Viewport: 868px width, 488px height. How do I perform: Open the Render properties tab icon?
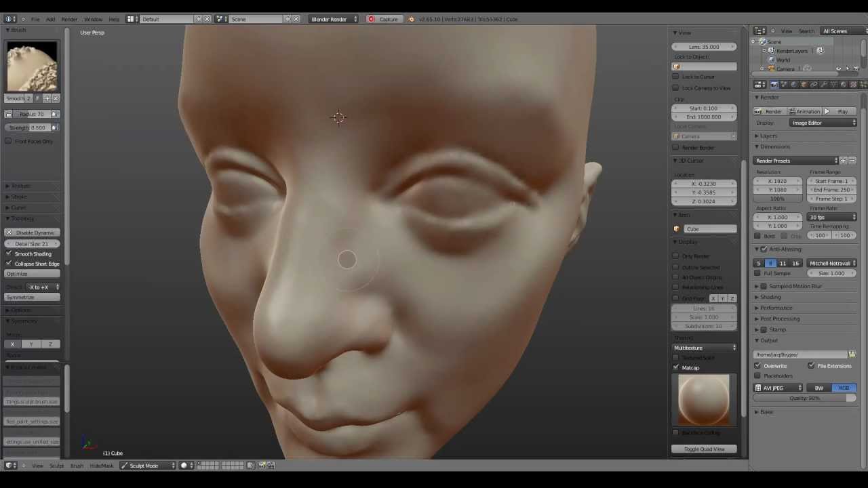click(774, 85)
